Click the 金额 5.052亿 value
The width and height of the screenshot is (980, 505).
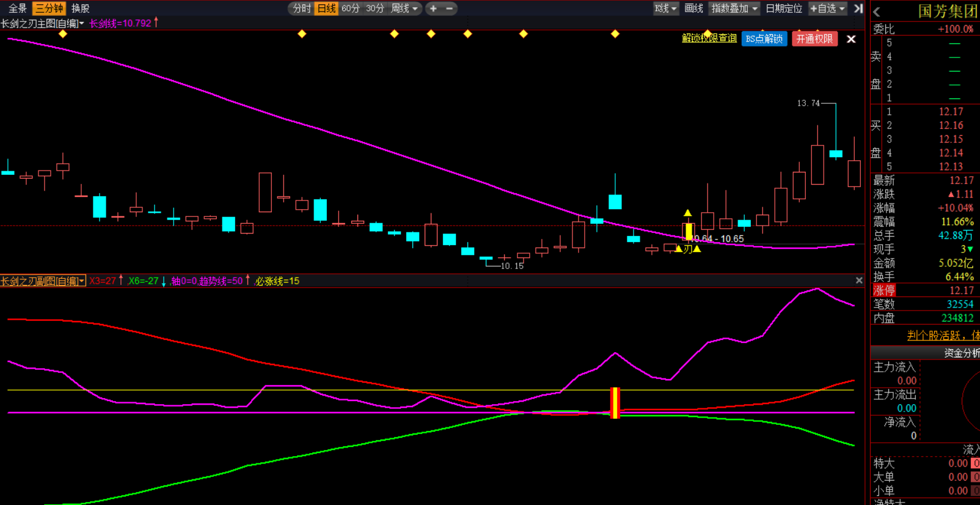(x=956, y=263)
